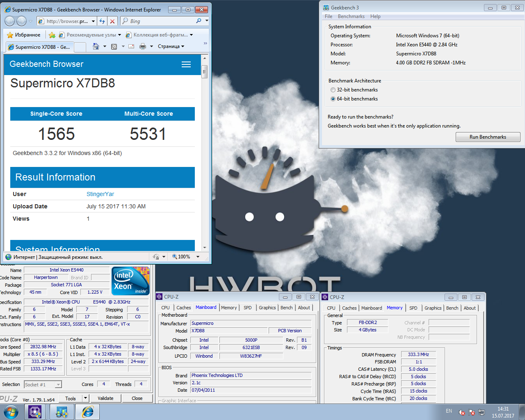Click the Phoenix Technologies LTD BIOS brand value

click(251, 375)
